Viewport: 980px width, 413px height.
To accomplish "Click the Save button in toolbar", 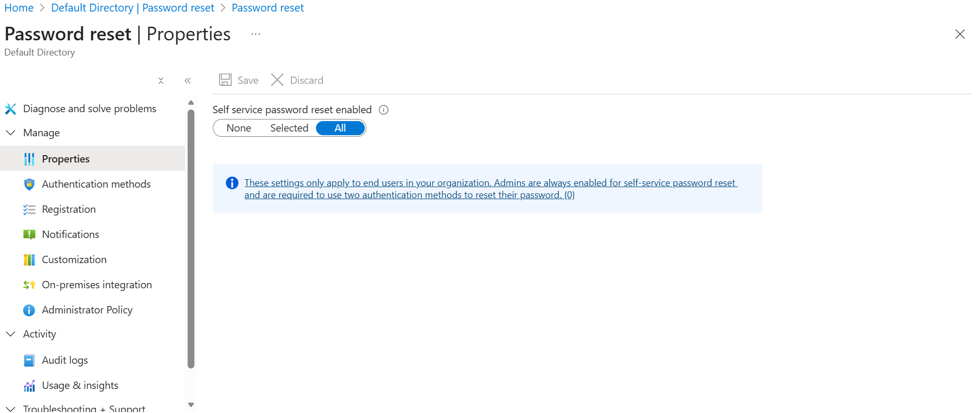I will [239, 80].
